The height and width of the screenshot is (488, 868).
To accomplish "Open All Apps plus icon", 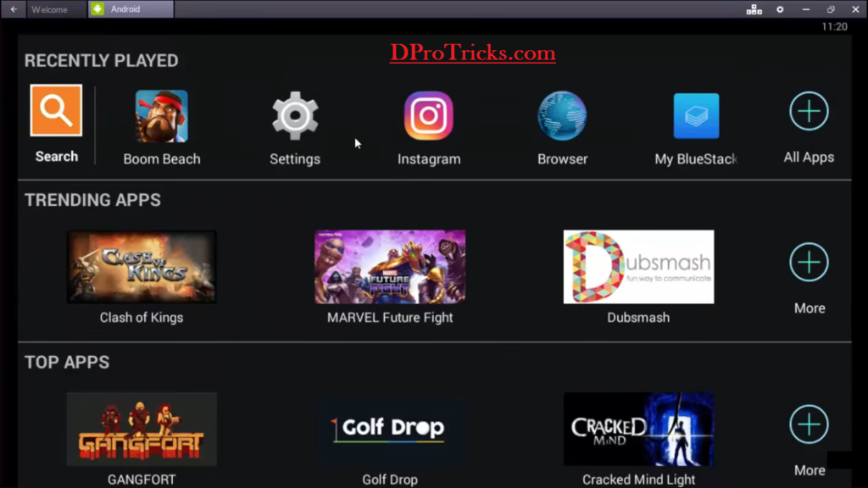I will pyautogui.click(x=809, y=111).
